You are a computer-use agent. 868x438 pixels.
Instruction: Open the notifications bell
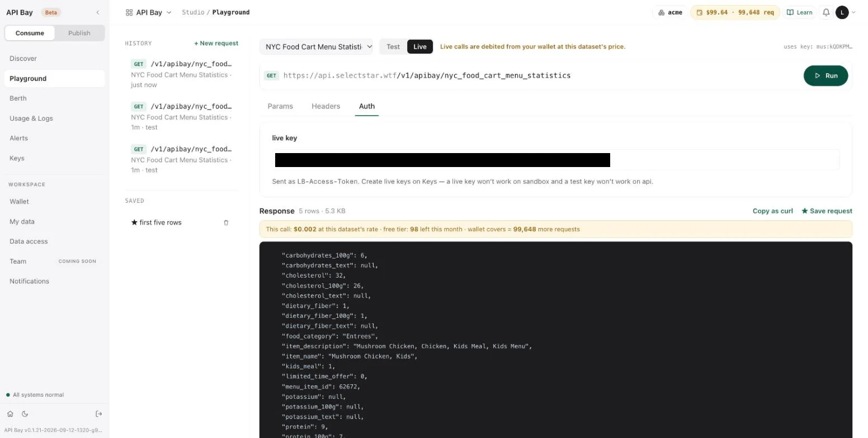[x=826, y=12]
